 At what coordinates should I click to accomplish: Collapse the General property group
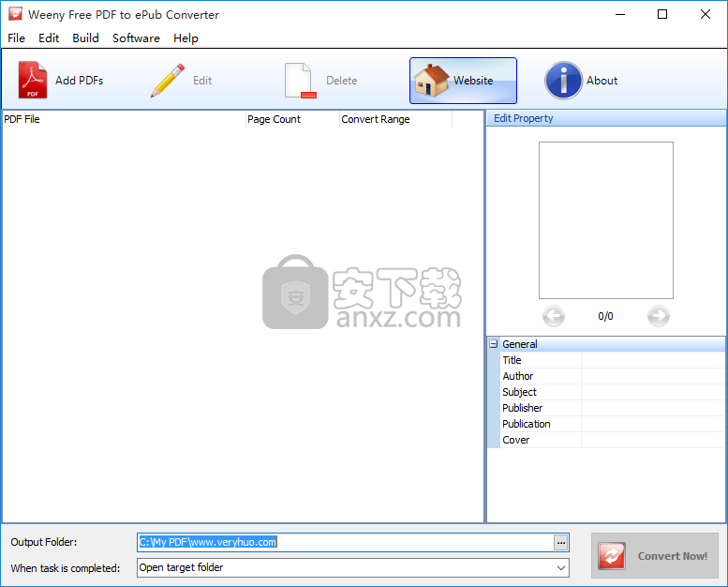click(x=494, y=344)
